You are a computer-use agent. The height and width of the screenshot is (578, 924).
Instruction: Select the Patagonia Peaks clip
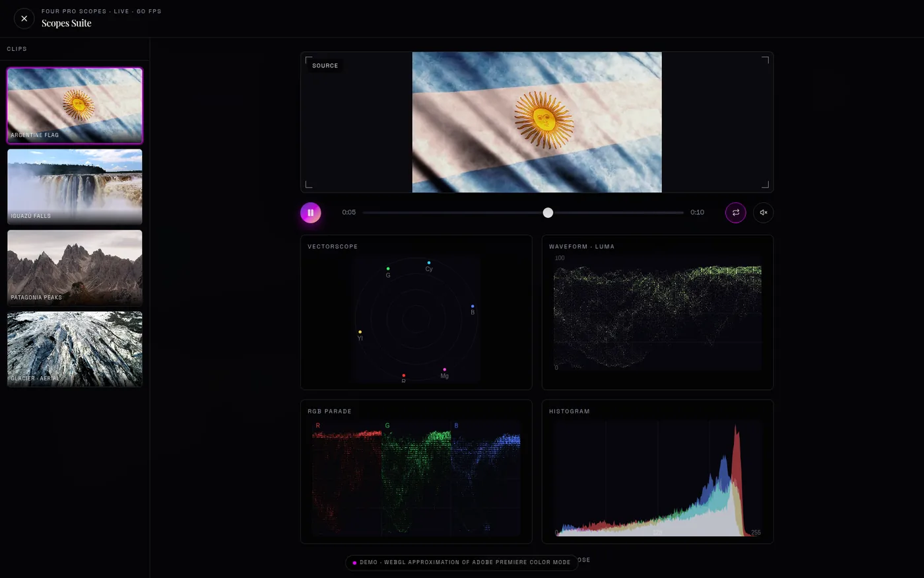[x=75, y=268]
